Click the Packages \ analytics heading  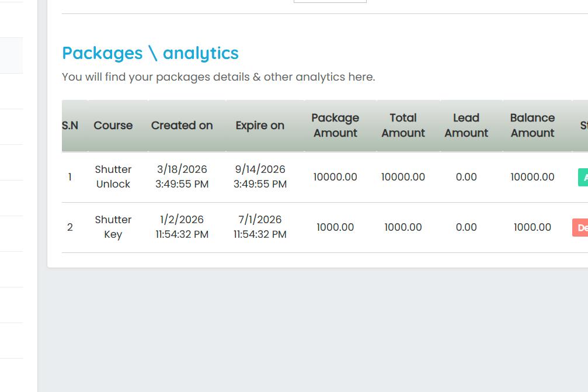click(150, 53)
